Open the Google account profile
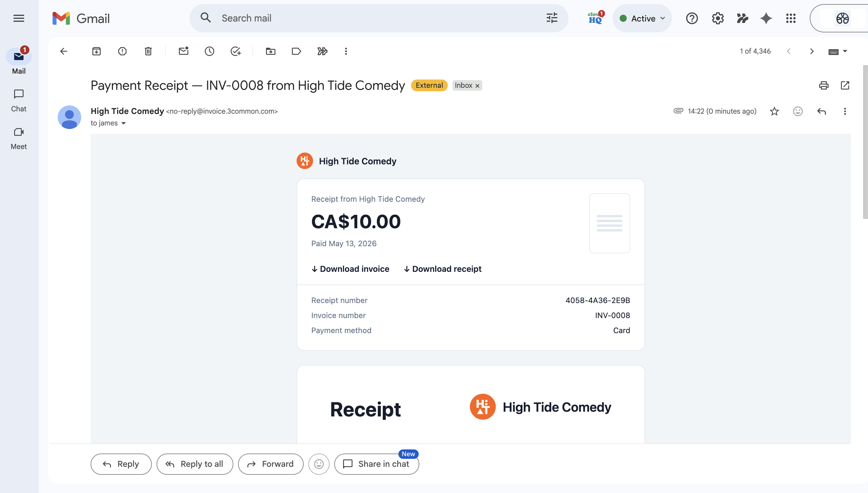 (842, 18)
